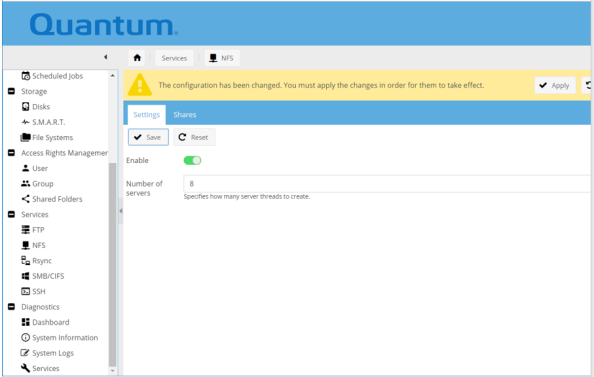Screen dimensions: 594x377
Task: Open the SSH terminal icon
Action: 25,291
